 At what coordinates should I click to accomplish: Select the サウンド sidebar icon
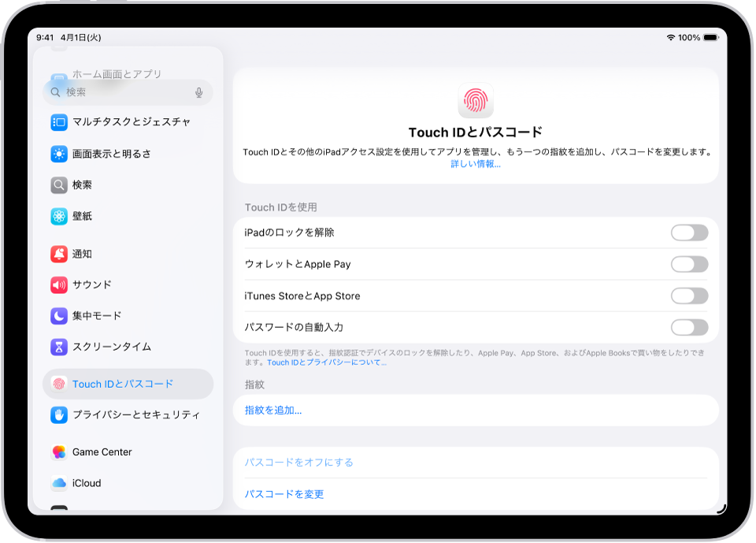58,285
